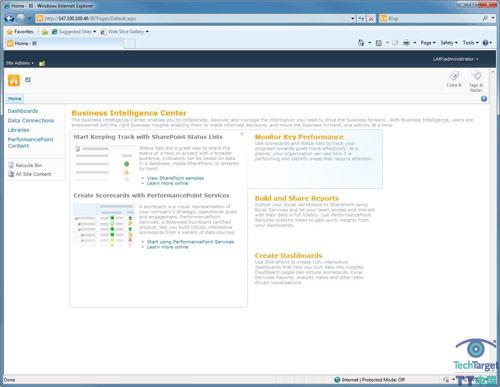Screen dimensions: 500x387
Task: Stop page loading with the red X
Action: pyautogui.click(x=371, y=19)
